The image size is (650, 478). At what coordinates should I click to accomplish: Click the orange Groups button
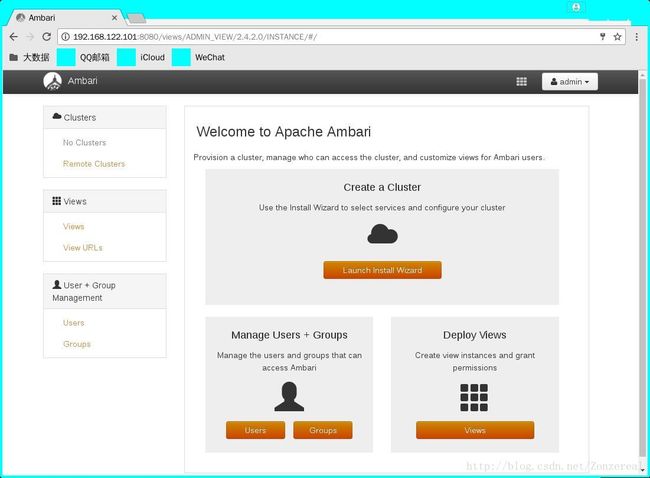pyautogui.click(x=323, y=430)
